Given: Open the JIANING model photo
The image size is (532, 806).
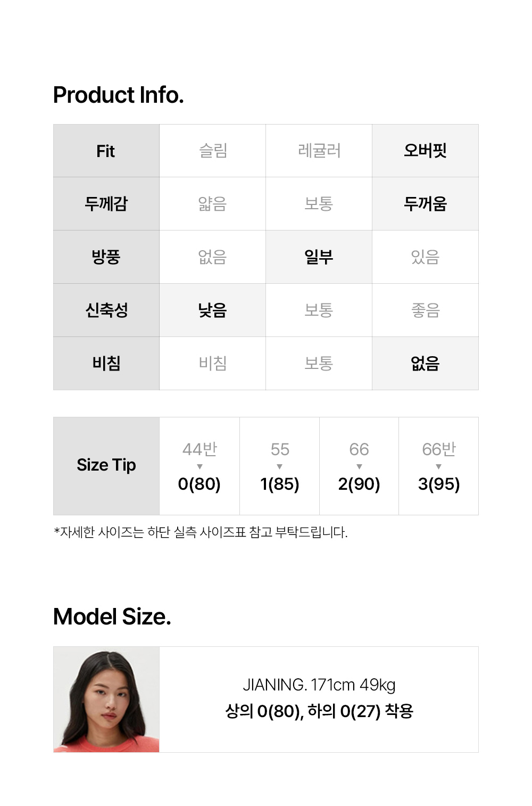Looking at the screenshot, I should [106, 700].
